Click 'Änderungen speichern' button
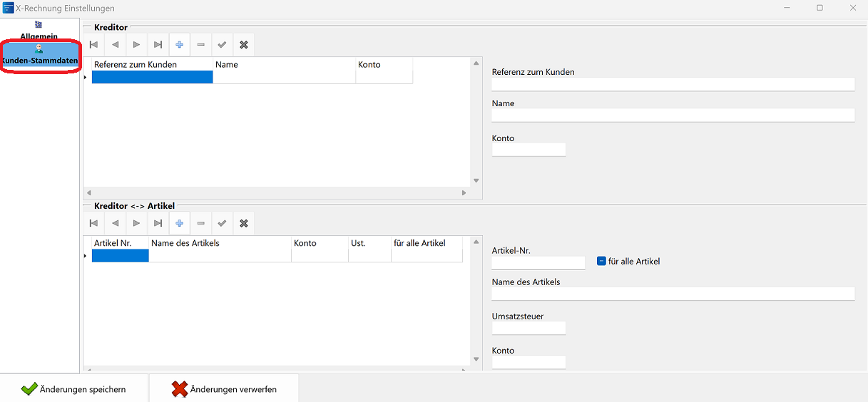The width and height of the screenshot is (868, 402). [74, 389]
